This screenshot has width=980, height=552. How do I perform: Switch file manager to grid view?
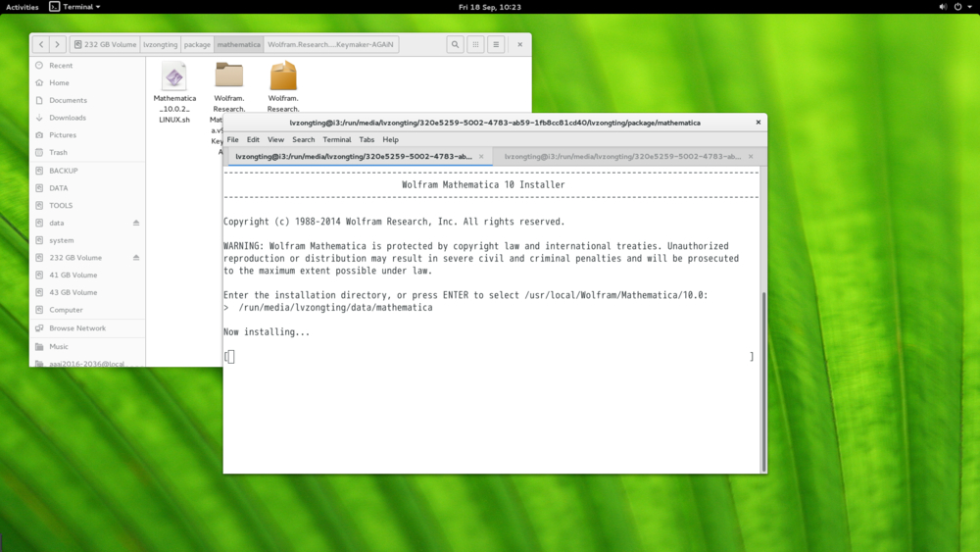point(475,44)
